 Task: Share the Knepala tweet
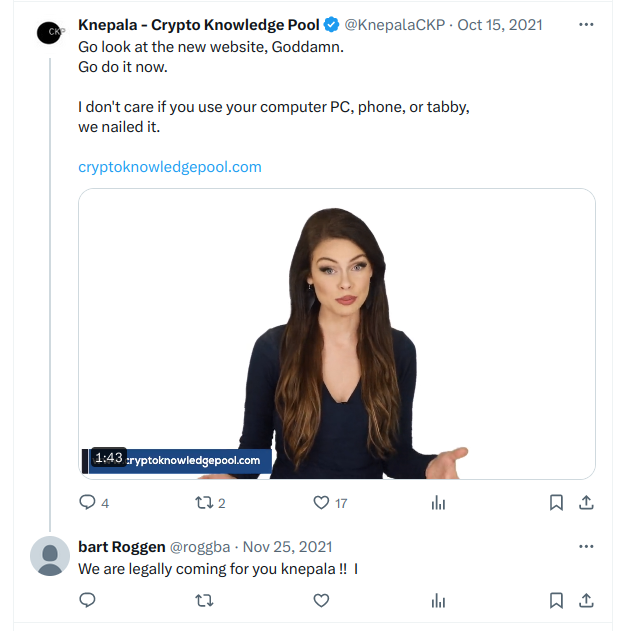tap(586, 503)
